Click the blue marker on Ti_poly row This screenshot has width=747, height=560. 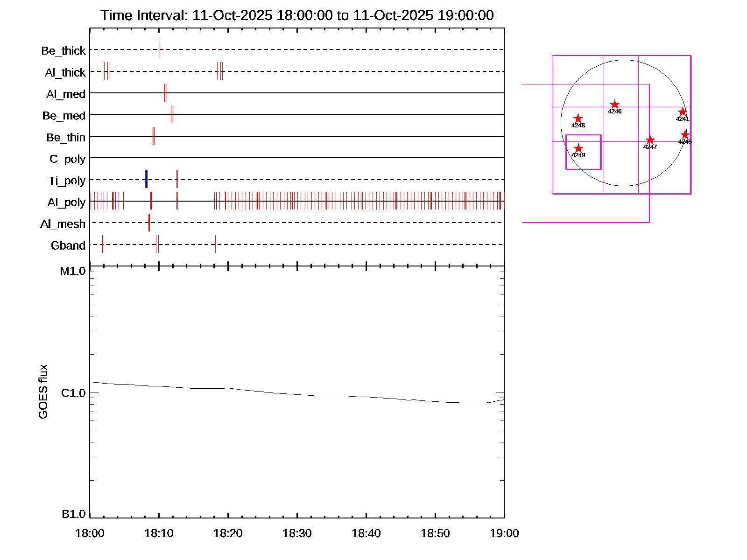[x=147, y=179]
